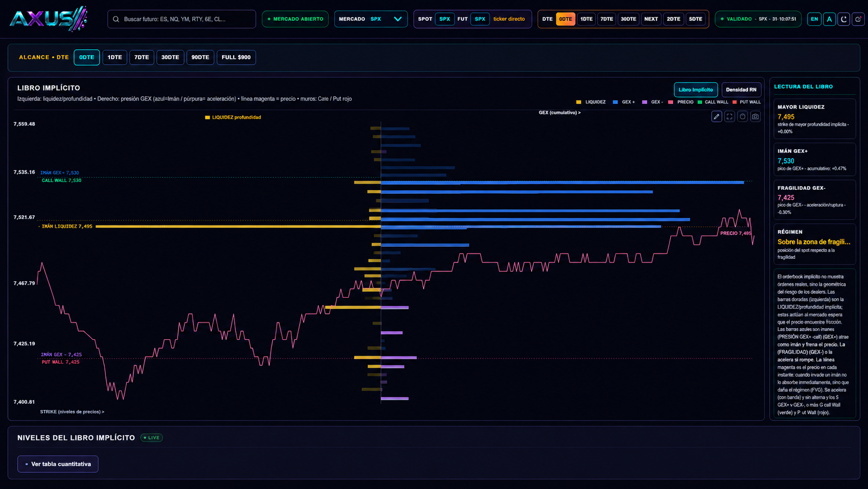This screenshot has width=868, height=489.
Task: Select NEXT in top DTE bar
Action: (651, 19)
